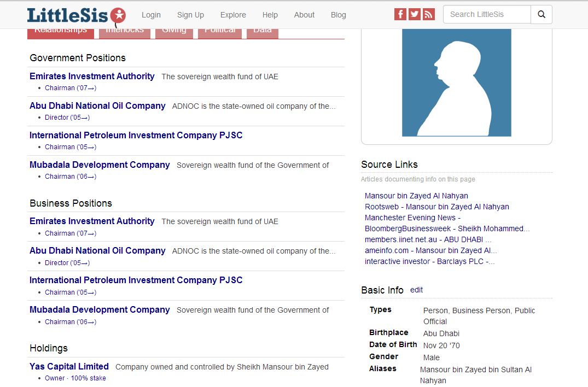Screen dimensions: 588x387
Task: Click the search magnifier button
Action: (x=542, y=15)
